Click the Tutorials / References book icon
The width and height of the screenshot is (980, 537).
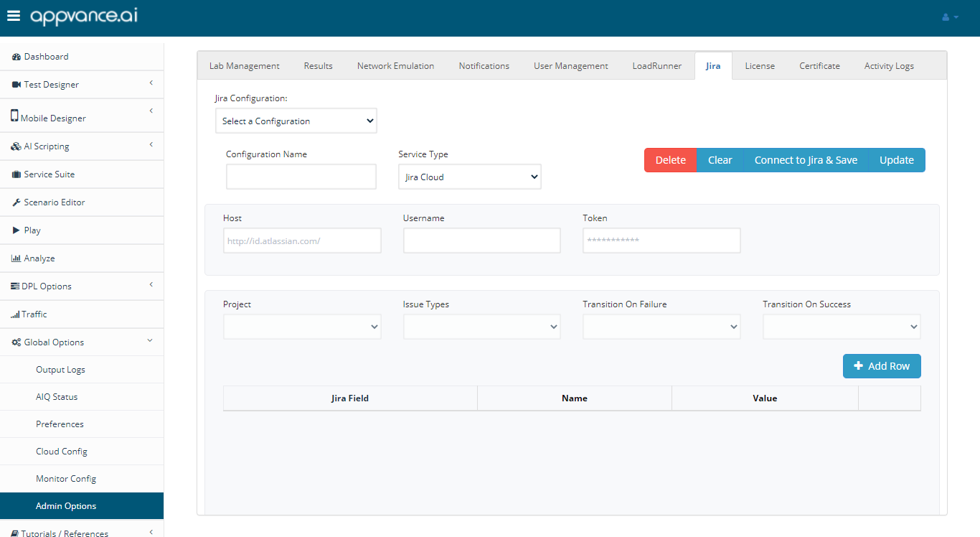pyautogui.click(x=15, y=533)
